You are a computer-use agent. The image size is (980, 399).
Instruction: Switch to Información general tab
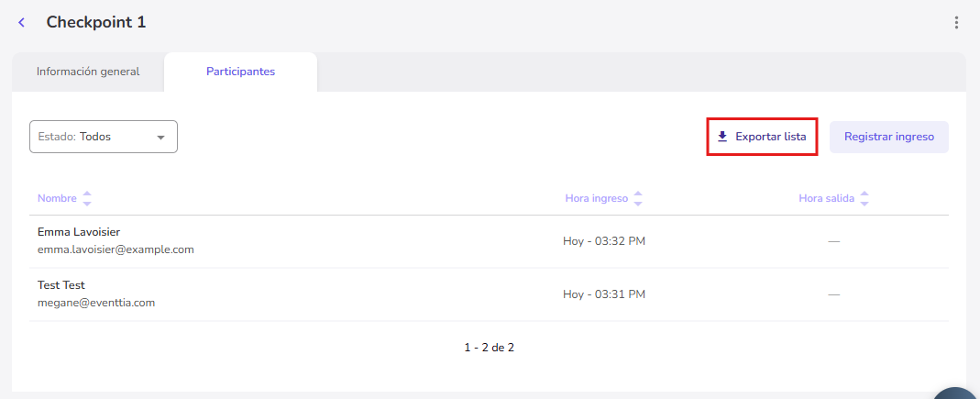(x=88, y=72)
